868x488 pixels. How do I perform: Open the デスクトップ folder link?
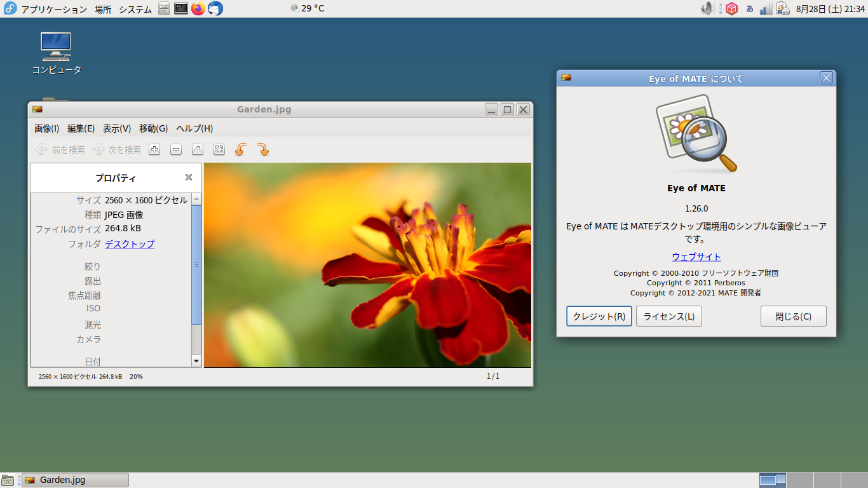(130, 244)
